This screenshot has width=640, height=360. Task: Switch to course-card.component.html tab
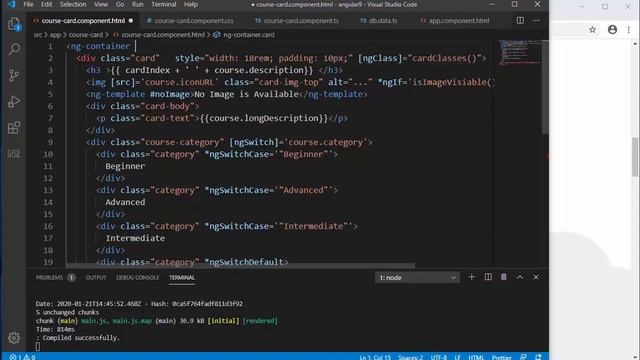(x=83, y=20)
